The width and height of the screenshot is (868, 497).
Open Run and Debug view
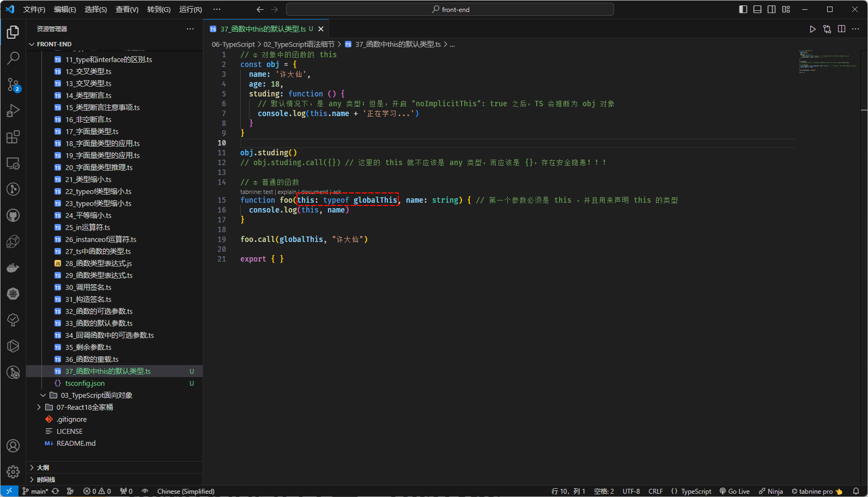click(x=13, y=111)
